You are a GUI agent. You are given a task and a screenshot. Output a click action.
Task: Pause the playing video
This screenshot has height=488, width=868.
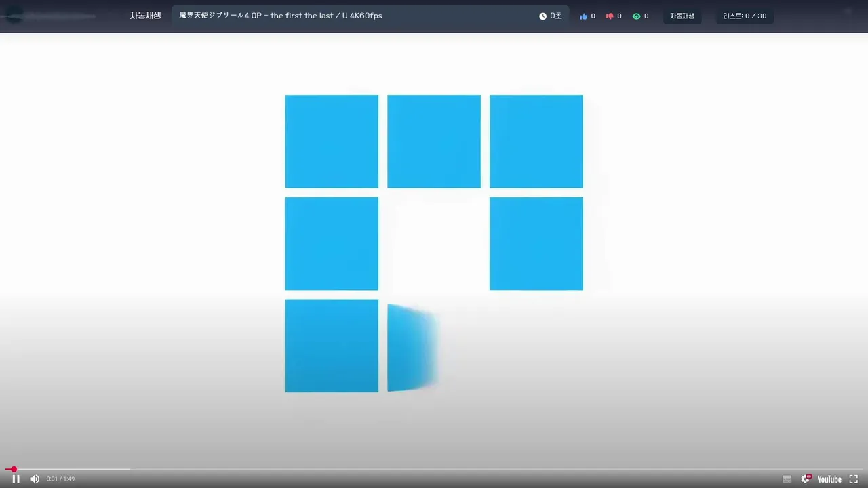[x=16, y=479]
